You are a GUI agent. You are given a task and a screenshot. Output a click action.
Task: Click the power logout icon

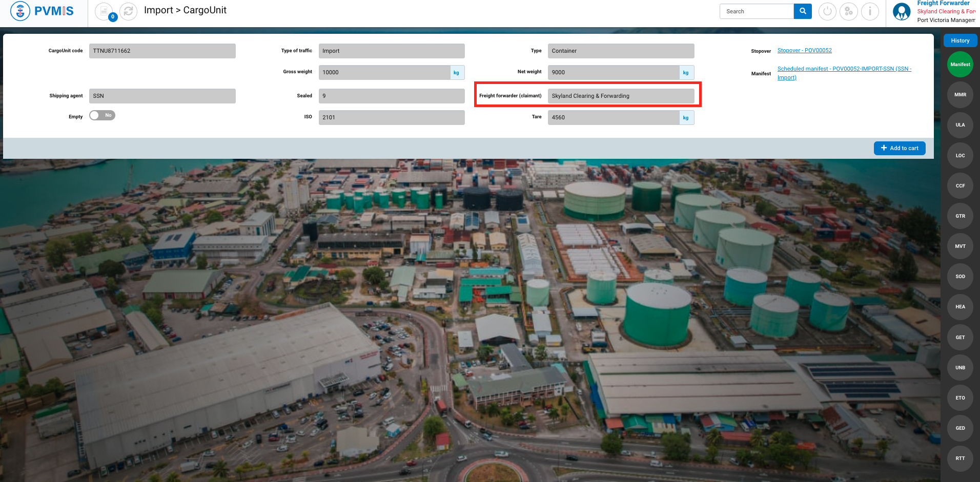coord(827,11)
